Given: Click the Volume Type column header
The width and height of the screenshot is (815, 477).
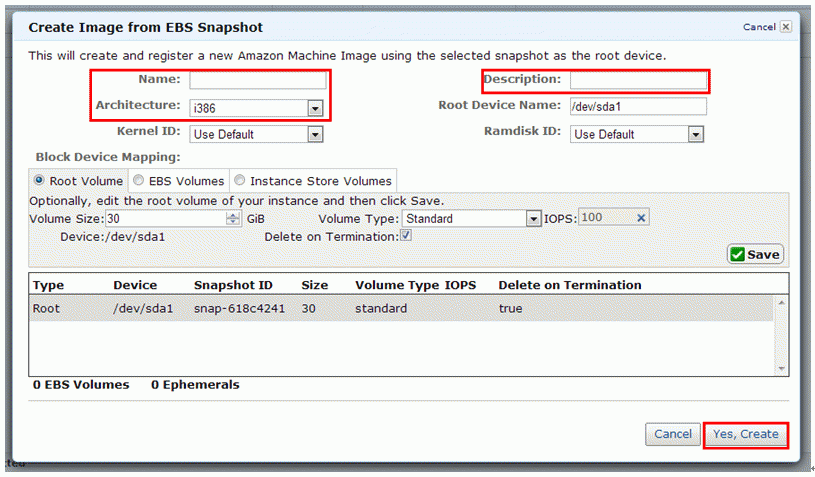Looking at the screenshot, I should [x=397, y=285].
